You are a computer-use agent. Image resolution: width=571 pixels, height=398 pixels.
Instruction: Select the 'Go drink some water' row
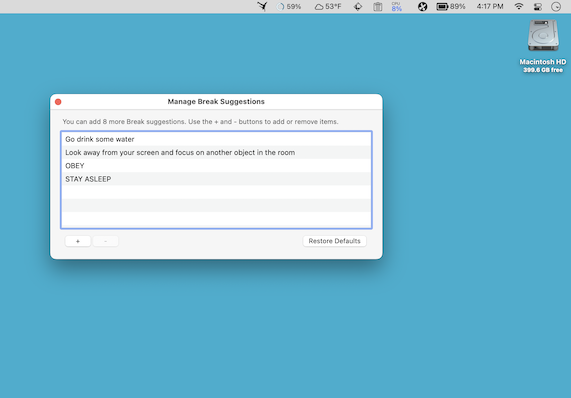click(216, 139)
